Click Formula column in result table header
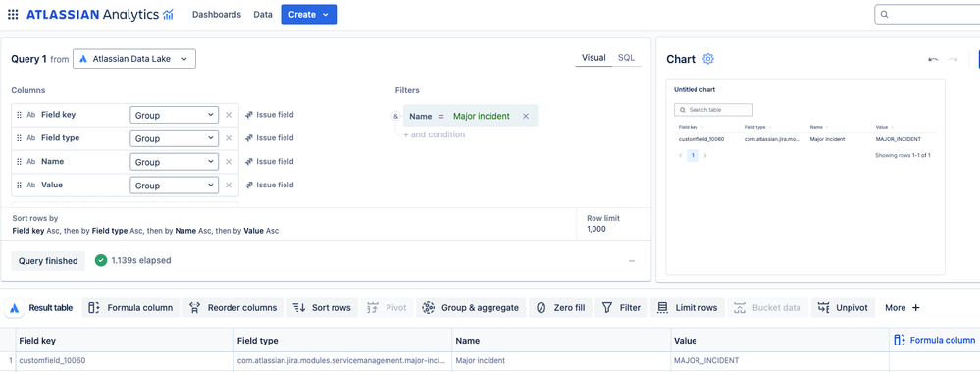Screen dimensions: 980x372 (935, 341)
